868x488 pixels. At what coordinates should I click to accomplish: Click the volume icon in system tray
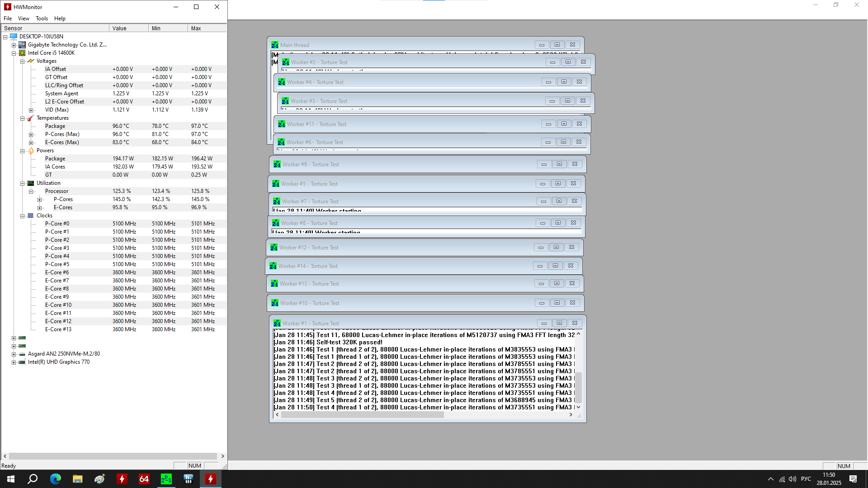click(x=792, y=479)
